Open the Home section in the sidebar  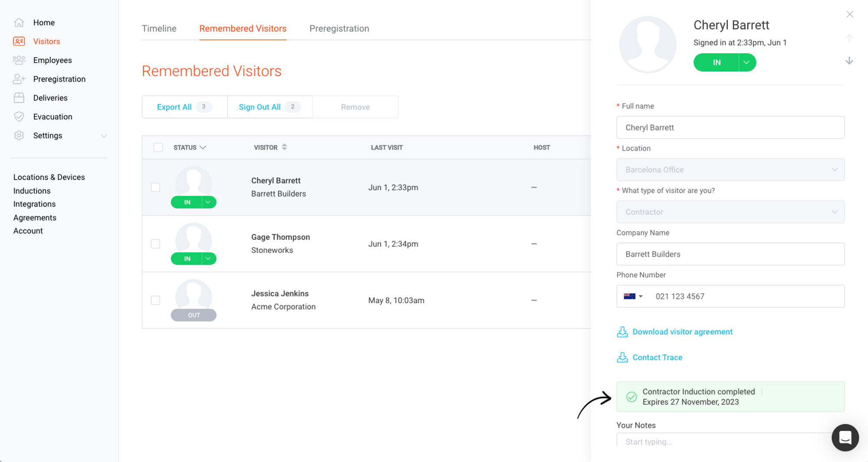tap(44, 22)
